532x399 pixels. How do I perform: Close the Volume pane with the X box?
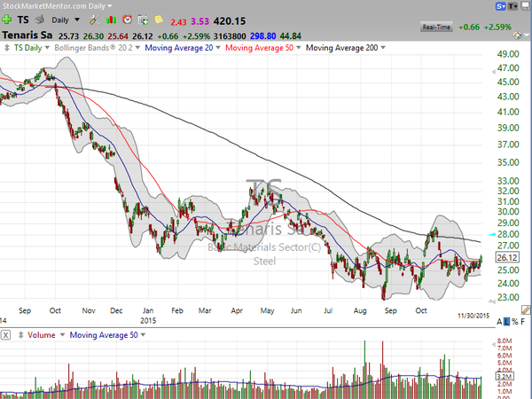6,335
